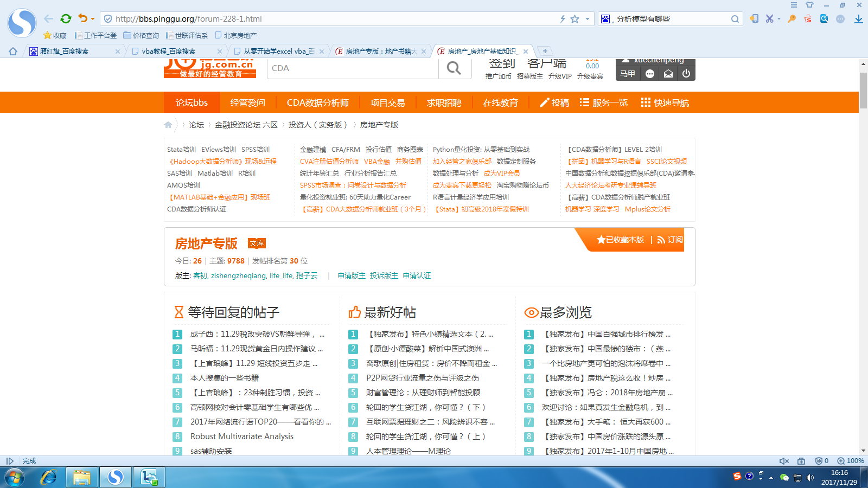Open the 北京房地产 bookmark
This screenshot has width=868, height=488.
click(236, 35)
